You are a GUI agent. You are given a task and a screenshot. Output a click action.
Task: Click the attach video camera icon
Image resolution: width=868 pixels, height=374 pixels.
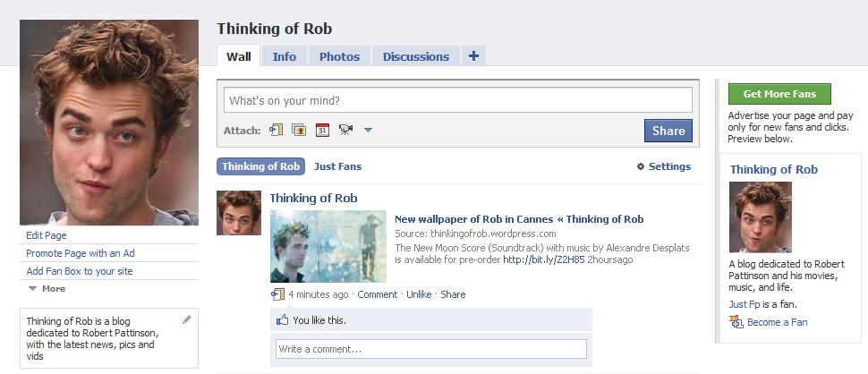pos(345,131)
